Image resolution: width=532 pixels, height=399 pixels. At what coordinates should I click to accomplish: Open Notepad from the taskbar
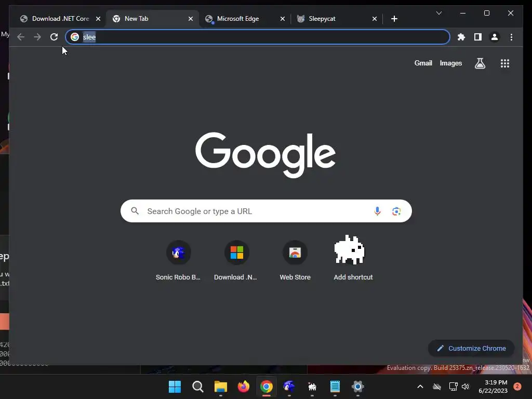[x=335, y=387]
